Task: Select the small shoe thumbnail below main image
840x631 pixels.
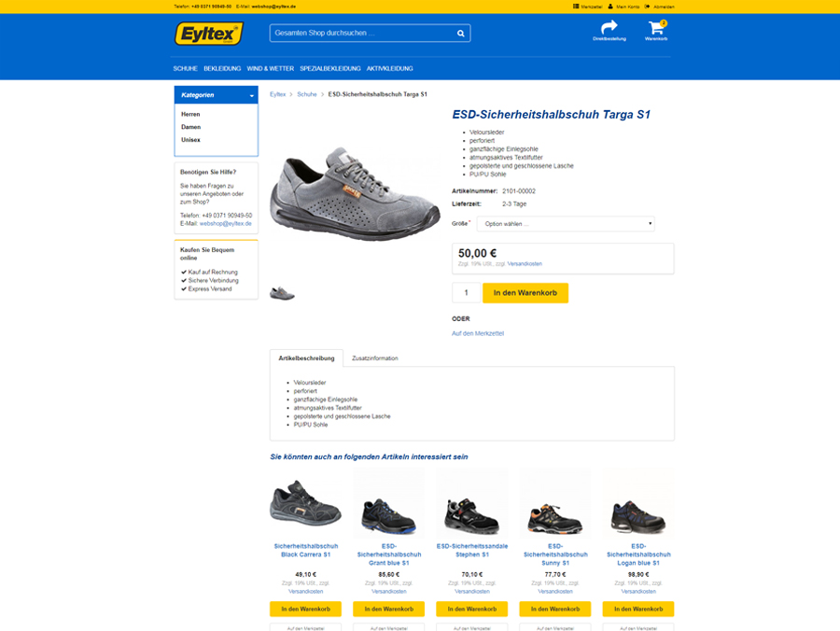Action: coord(282,293)
